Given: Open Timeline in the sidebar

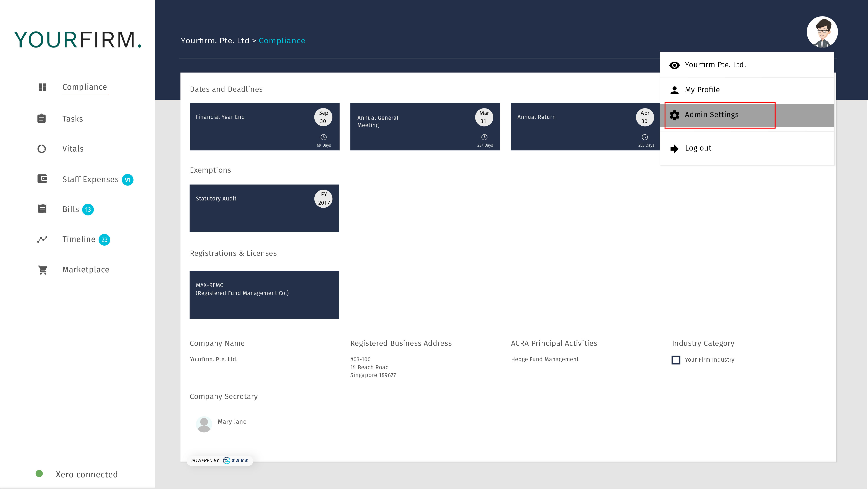Looking at the screenshot, I should tap(79, 239).
